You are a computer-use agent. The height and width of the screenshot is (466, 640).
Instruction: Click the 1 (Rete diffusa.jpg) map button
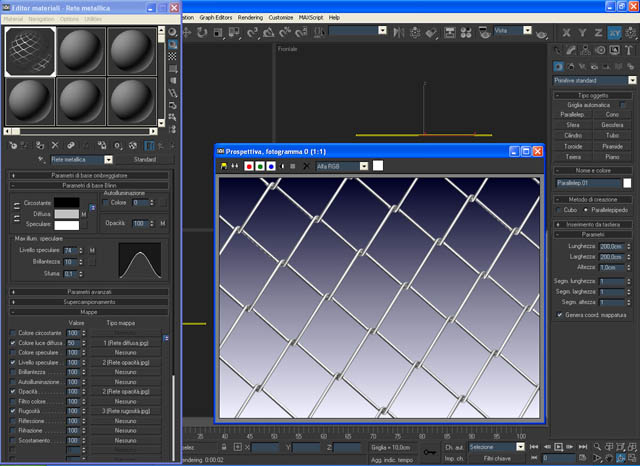point(125,343)
